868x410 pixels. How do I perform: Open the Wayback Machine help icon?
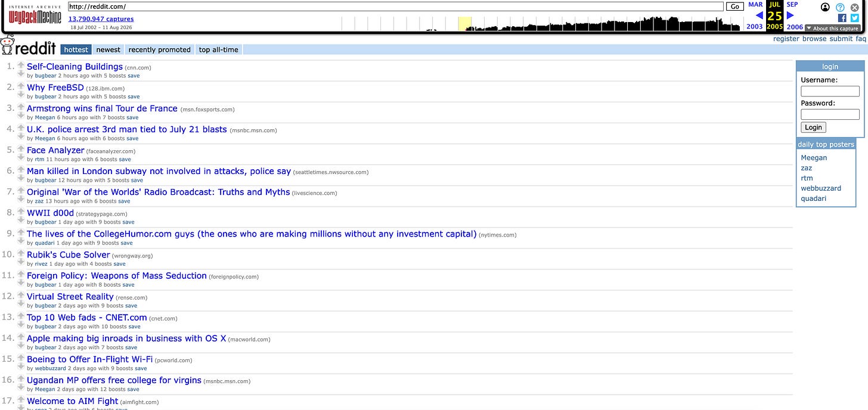(x=840, y=7)
